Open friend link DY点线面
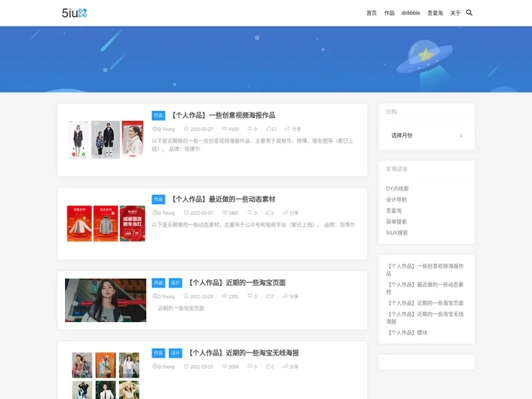 [x=397, y=188]
